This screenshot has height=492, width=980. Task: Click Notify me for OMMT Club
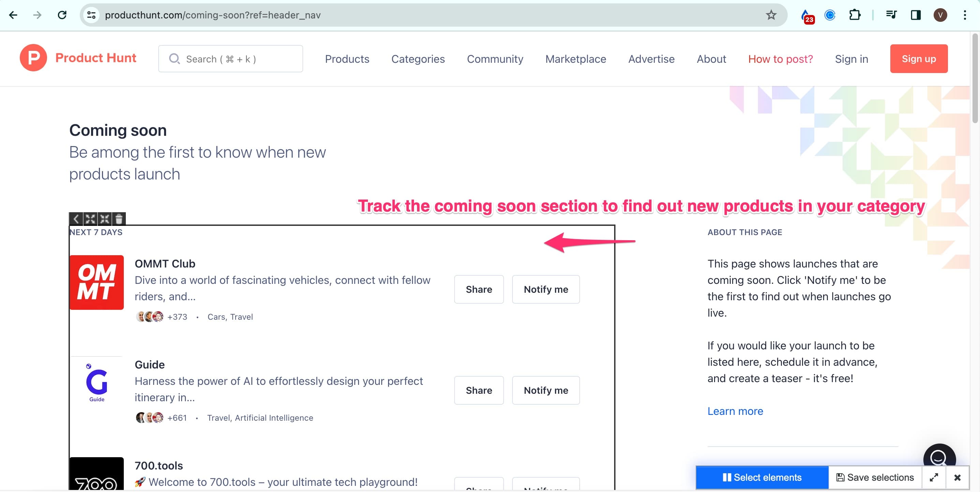(546, 289)
